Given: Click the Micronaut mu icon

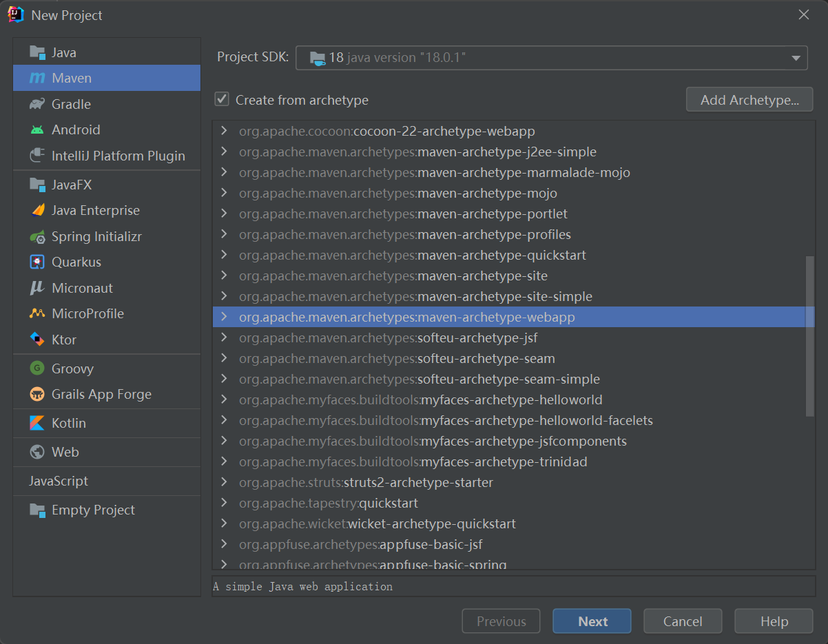Looking at the screenshot, I should [x=37, y=288].
